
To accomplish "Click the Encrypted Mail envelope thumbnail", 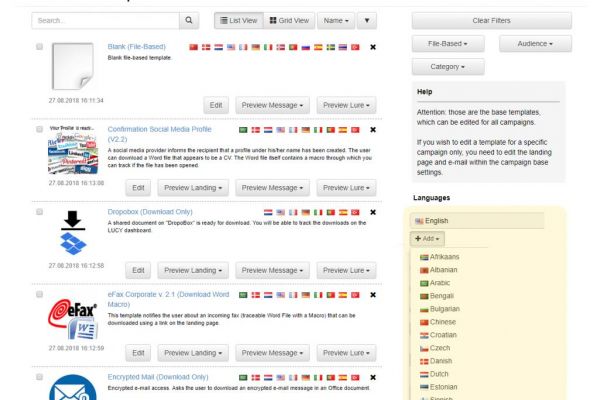I will [73, 387].
